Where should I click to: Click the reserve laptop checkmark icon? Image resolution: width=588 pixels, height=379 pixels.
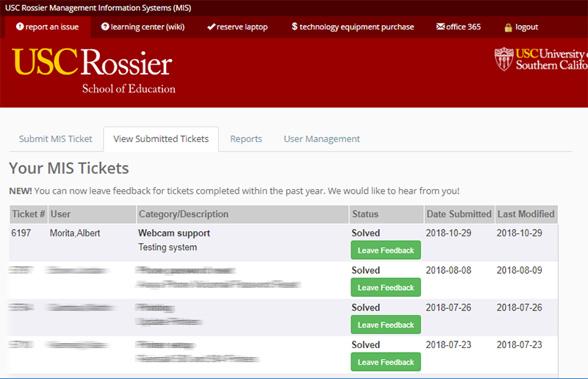211,27
